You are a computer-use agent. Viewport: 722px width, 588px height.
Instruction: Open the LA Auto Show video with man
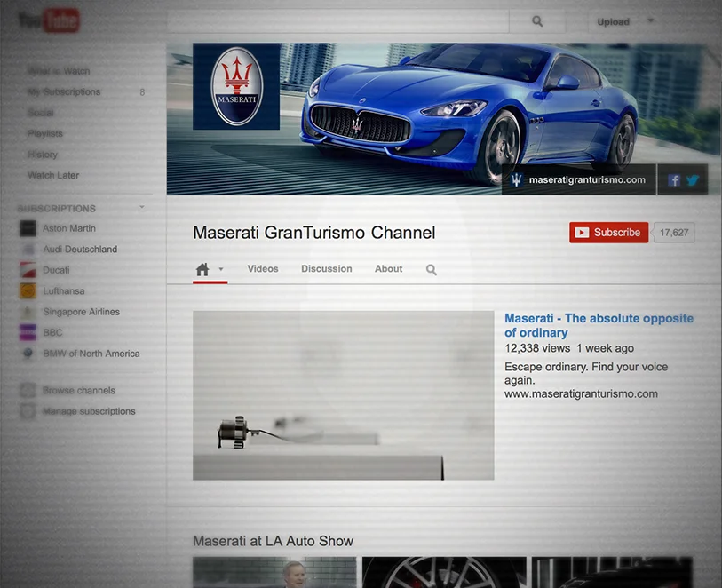tap(274, 572)
